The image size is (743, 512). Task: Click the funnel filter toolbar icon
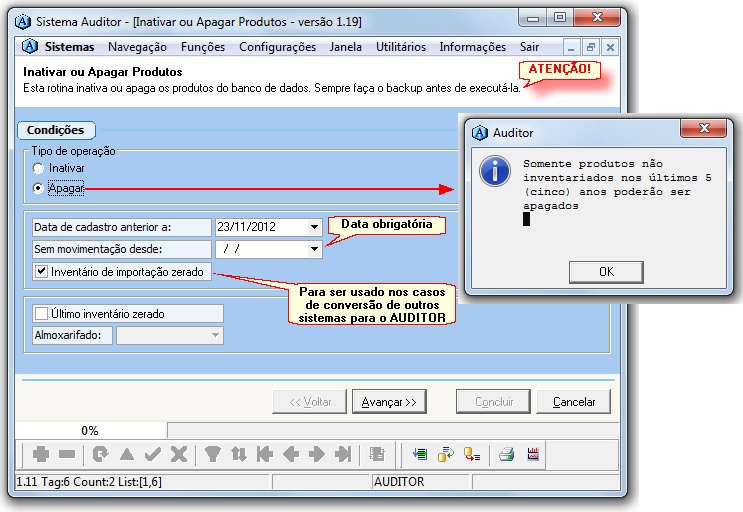(213, 454)
